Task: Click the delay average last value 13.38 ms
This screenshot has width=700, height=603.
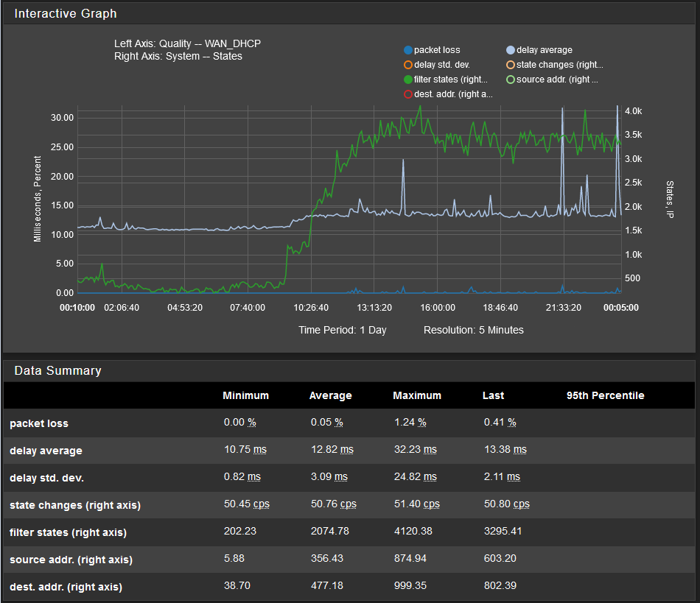Action: click(x=505, y=450)
